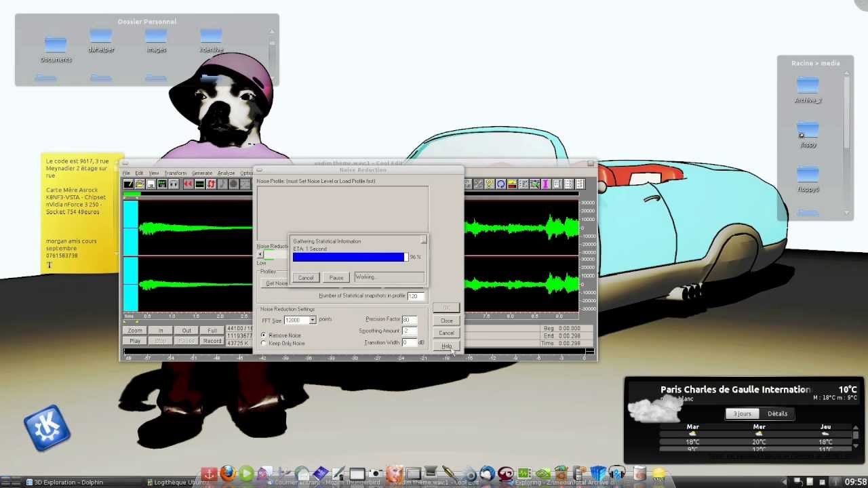Open the Documents folder in Dossier Personnel

click(x=56, y=50)
